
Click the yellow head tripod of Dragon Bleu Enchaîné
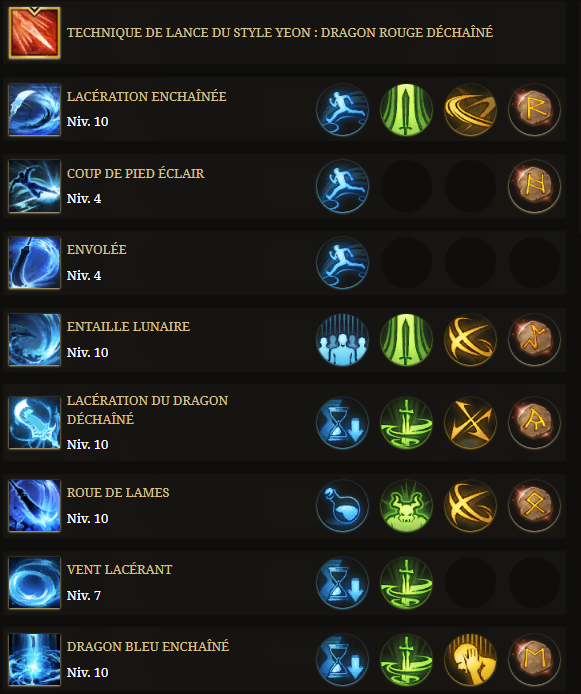(x=470, y=659)
